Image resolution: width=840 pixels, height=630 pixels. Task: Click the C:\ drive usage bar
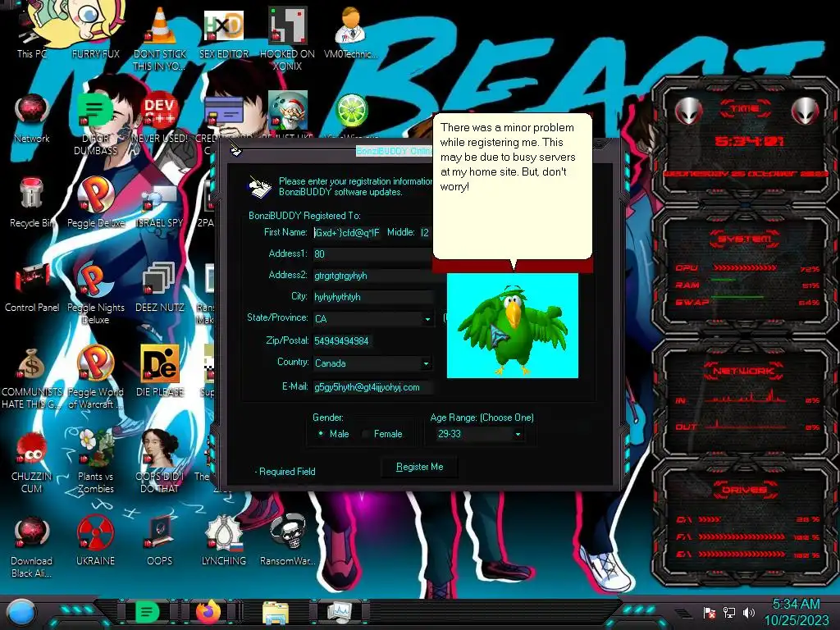coord(710,519)
